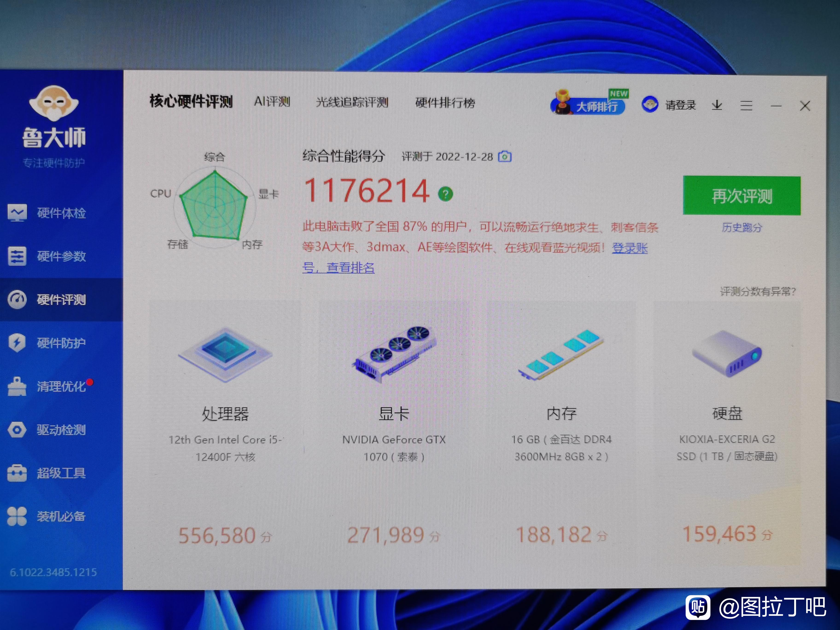Click the 再次评测 button
The width and height of the screenshot is (840, 630).
[x=742, y=196]
